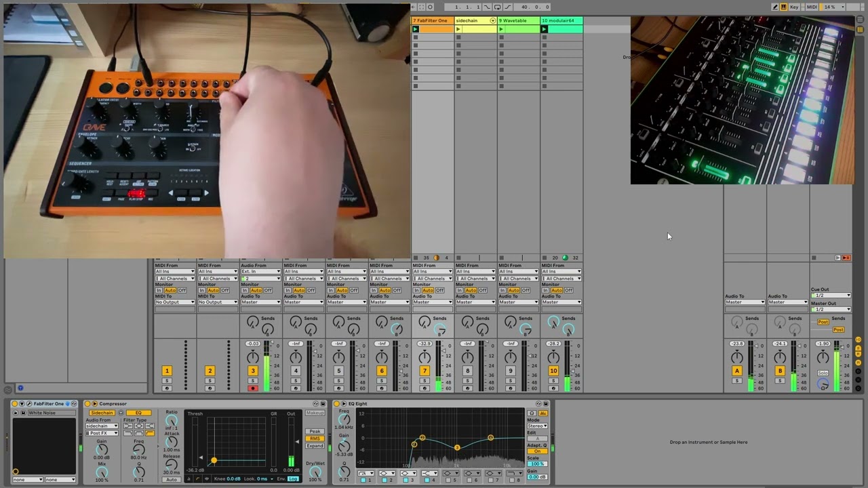Click the record button in the transport bar

click(430, 7)
